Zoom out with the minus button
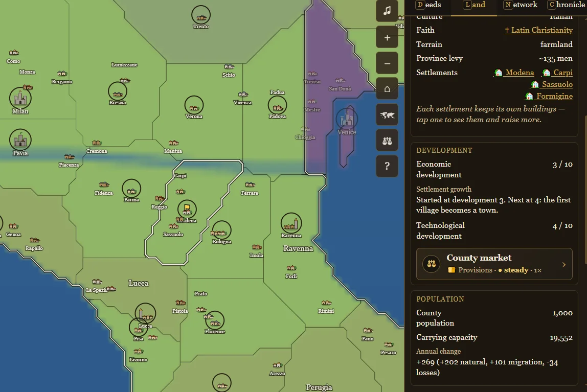 coord(387,63)
